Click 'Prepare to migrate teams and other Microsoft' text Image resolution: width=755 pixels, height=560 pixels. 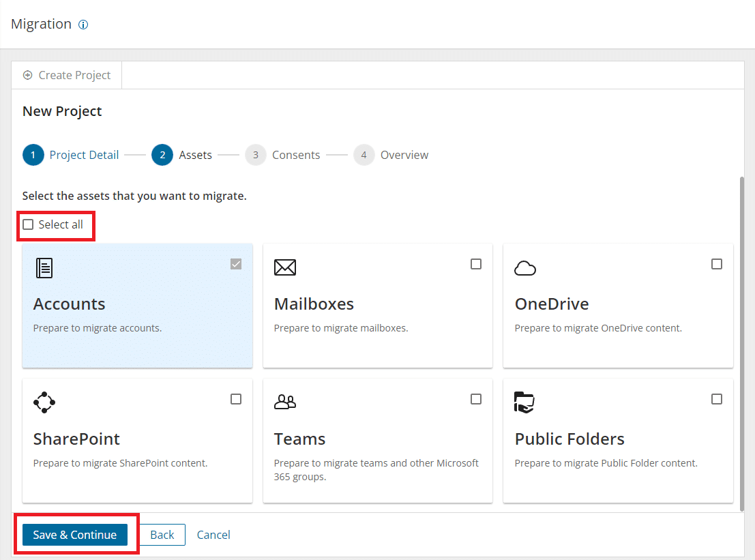coord(376,463)
